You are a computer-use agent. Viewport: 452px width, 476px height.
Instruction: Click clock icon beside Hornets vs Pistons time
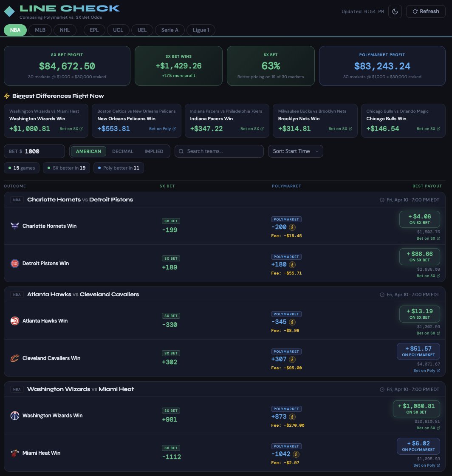click(382, 200)
